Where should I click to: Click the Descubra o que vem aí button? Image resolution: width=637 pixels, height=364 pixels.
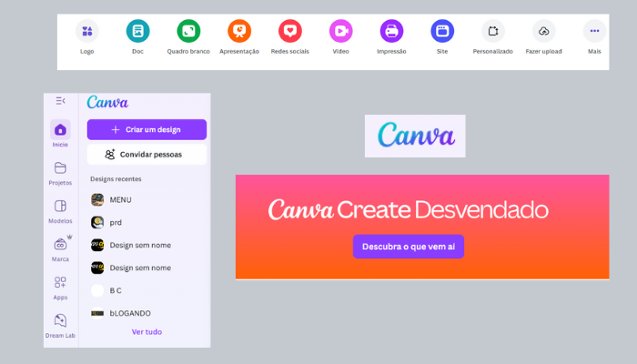point(409,247)
